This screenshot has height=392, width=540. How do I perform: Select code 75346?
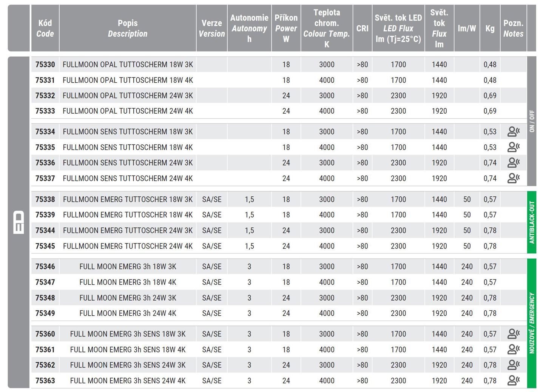click(45, 267)
